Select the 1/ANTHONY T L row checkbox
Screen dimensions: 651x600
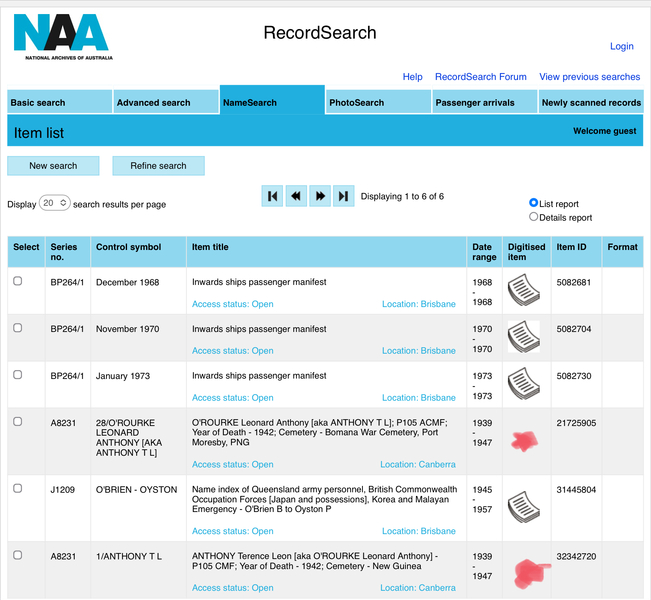point(17,556)
